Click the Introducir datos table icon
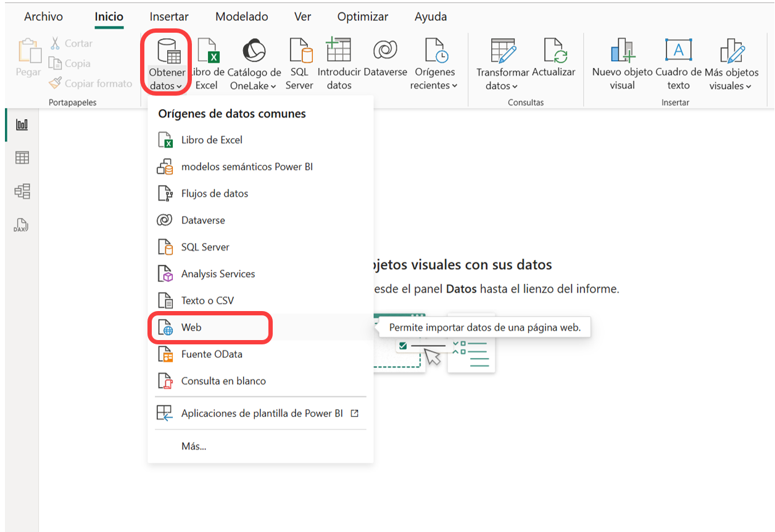The width and height of the screenshot is (775, 532). point(338,49)
